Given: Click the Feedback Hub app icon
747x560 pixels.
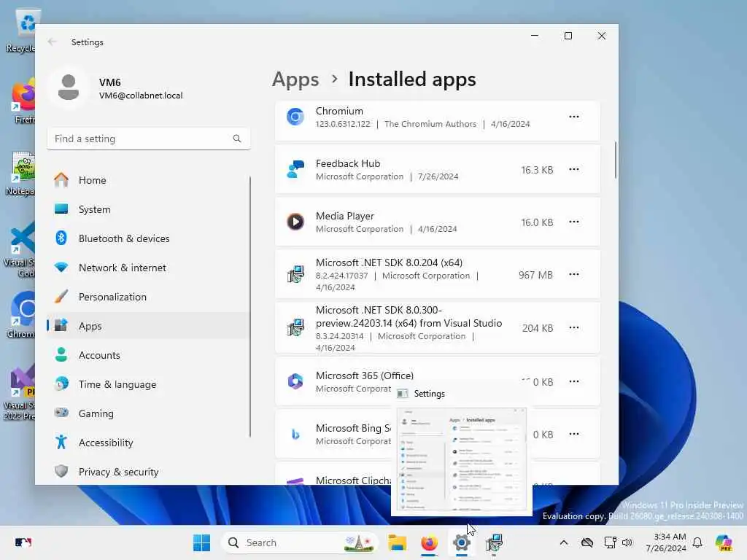Looking at the screenshot, I should point(295,169).
